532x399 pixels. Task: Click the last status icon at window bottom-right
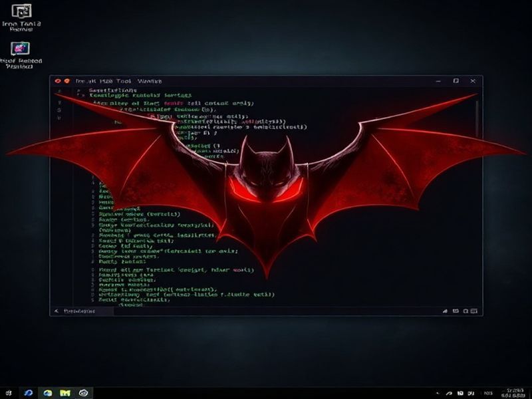(474, 311)
